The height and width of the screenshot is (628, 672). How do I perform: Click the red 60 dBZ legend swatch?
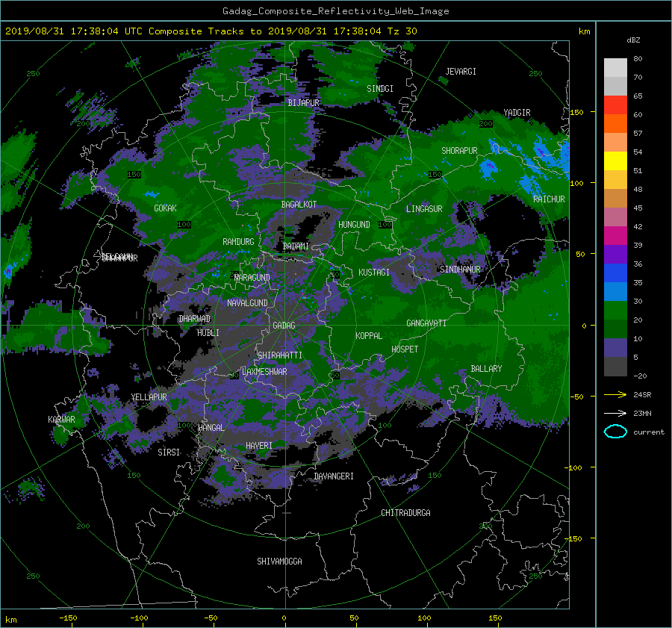[615, 105]
